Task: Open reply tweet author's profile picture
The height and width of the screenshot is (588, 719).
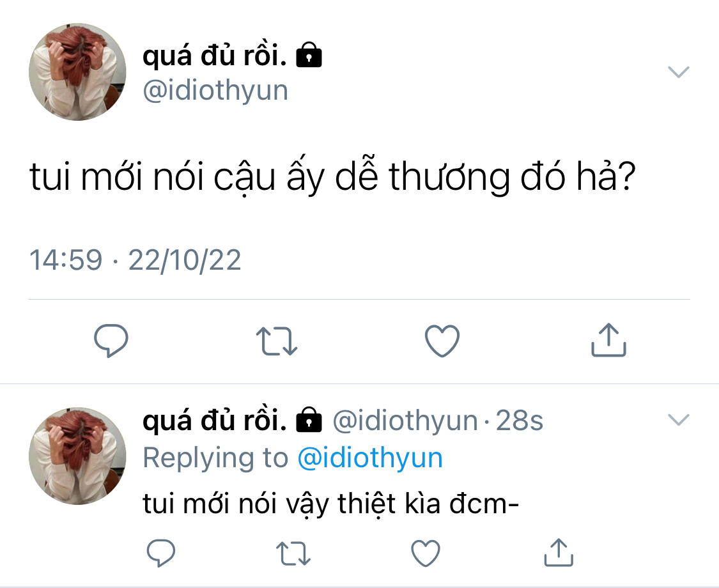Action: coord(77,456)
